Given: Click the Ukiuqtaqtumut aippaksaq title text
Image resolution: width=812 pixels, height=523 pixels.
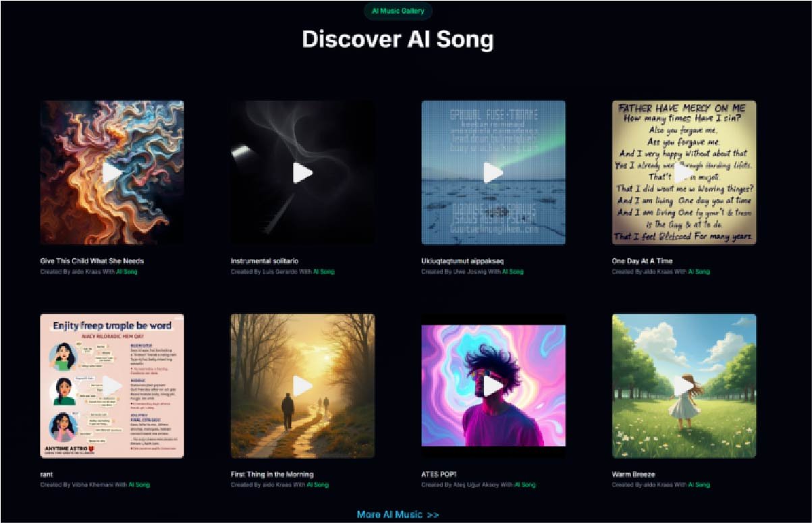Looking at the screenshot, I should coord(462,260).
